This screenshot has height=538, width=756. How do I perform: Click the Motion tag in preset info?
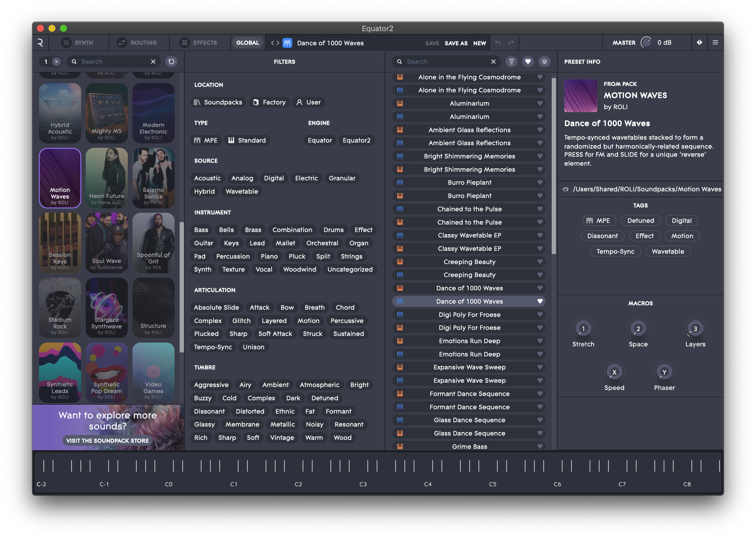(x=682, y=236)
